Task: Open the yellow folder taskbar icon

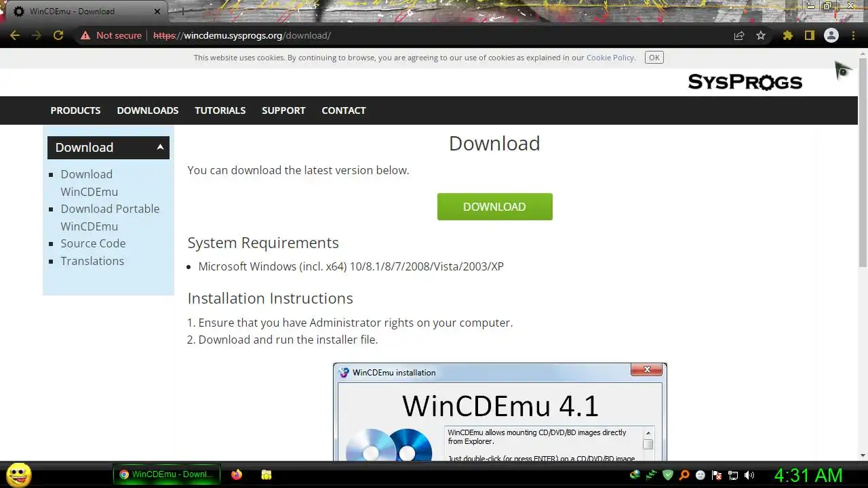Action: pyautogui.click(x=267, y=474)
